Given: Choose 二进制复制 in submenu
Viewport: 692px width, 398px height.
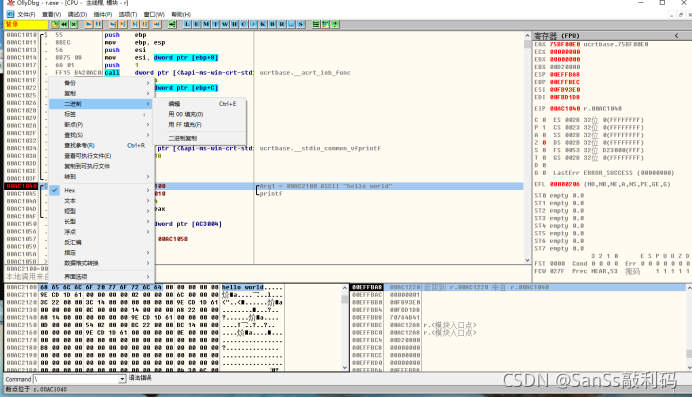Looking at the screenshot, I should [x=199, y=138].
